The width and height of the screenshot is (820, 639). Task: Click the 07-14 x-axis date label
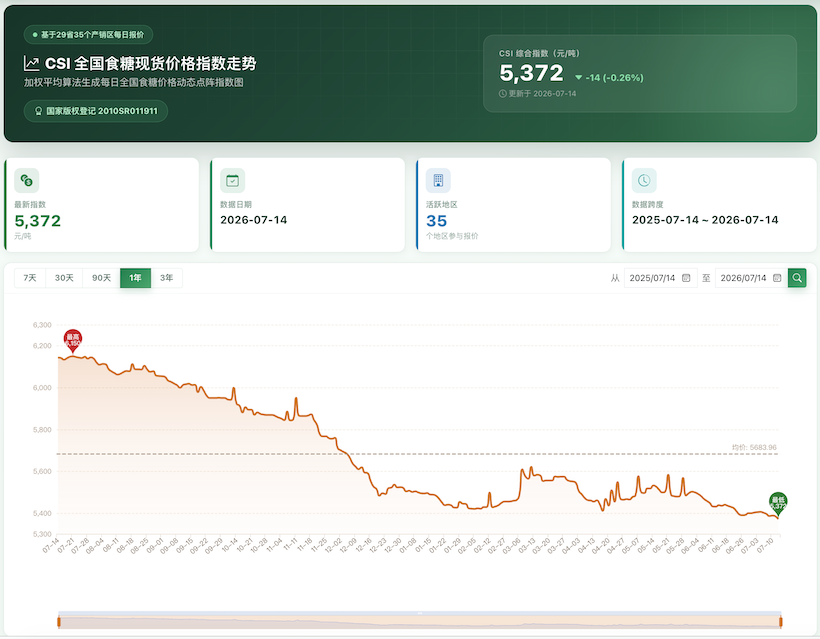click(51, 545)
